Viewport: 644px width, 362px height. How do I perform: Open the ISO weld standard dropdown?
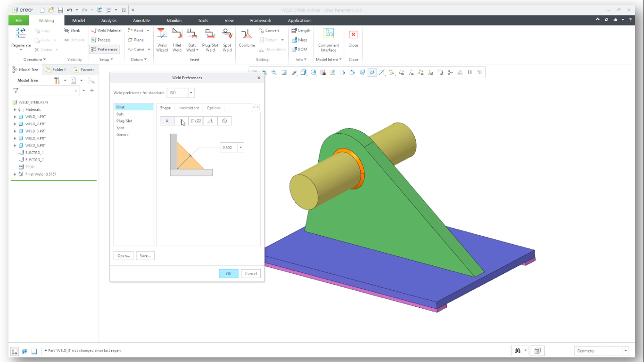pyautogui.click(x=191, y=93)
